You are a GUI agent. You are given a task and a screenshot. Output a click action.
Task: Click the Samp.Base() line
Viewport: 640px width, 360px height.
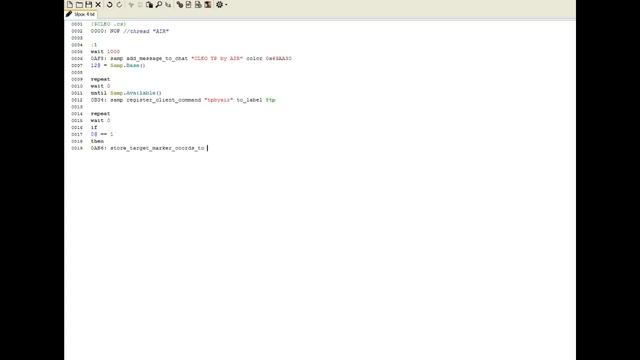[x=118, y=65]
